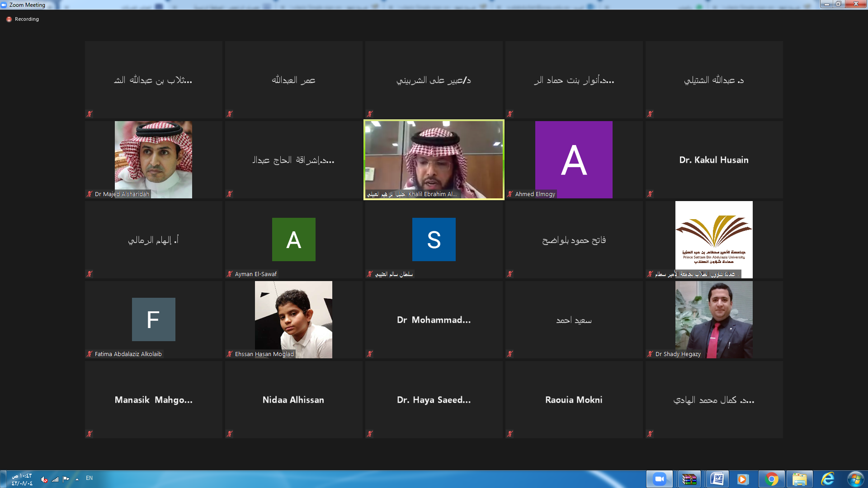
Task: Expand hidden system tray icons arrow
Action: (77, 479)
